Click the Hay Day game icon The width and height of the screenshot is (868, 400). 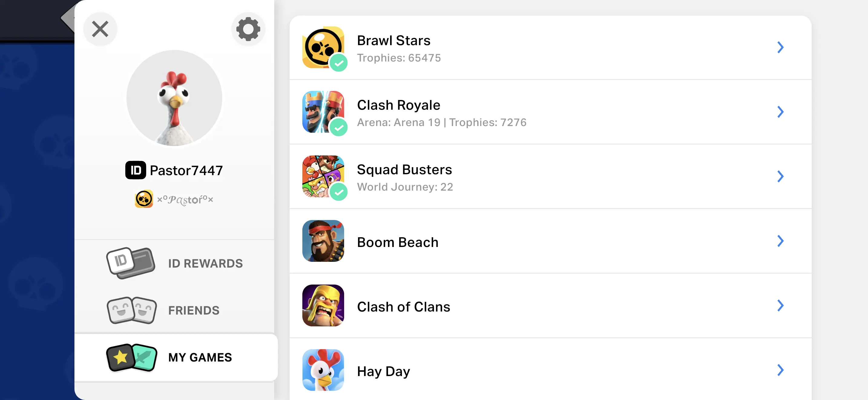tap(323, 370)
